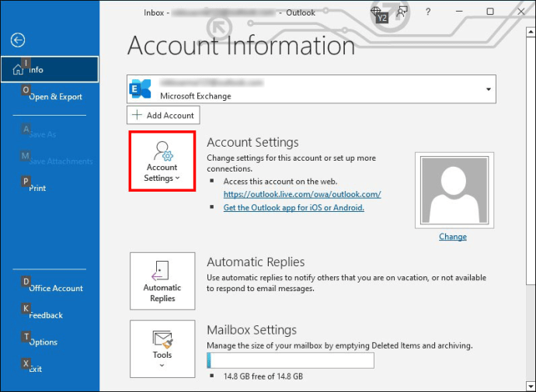This screenshot has width=536, height=392.
Task: Open the Account Settings dropdown button
Action: coord(162,161)
